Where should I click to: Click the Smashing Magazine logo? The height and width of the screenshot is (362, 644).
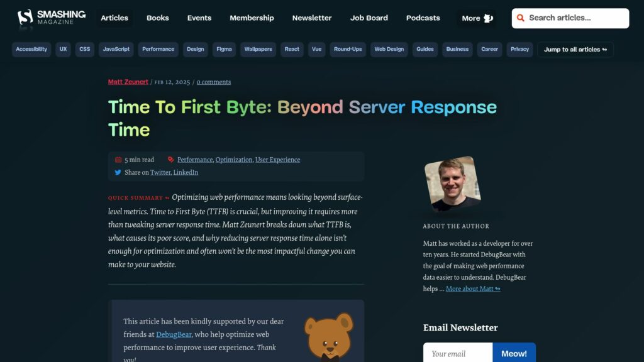coord(52,18)
